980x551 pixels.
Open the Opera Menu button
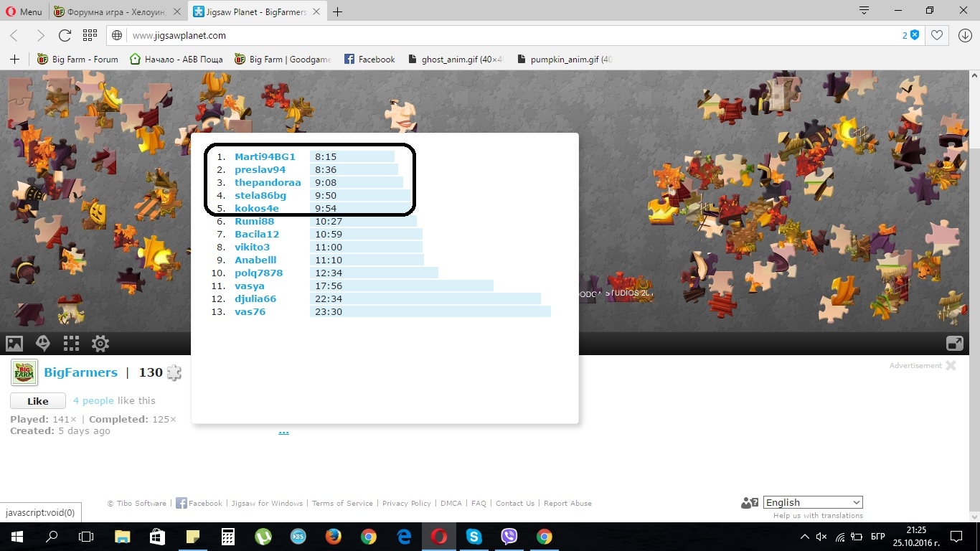[x=24, y=11]
